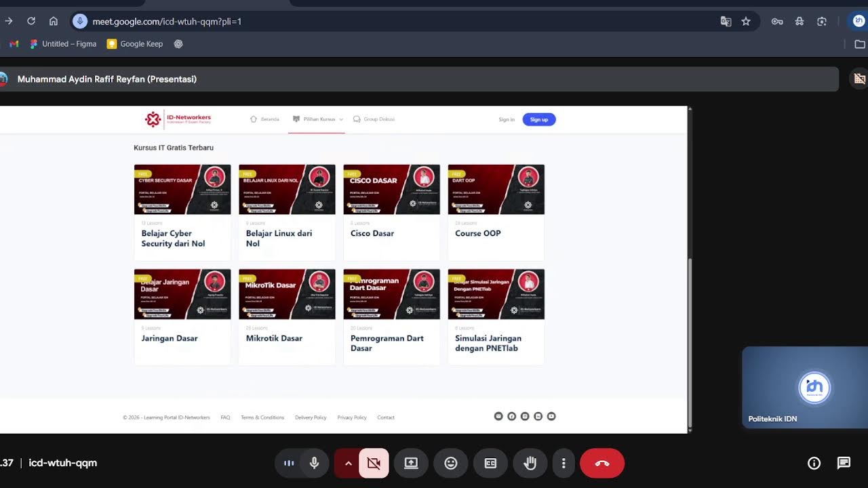Open Untitled – Figma bookmark
This screenshot has height=488, width=868.
tap(63, 44)
